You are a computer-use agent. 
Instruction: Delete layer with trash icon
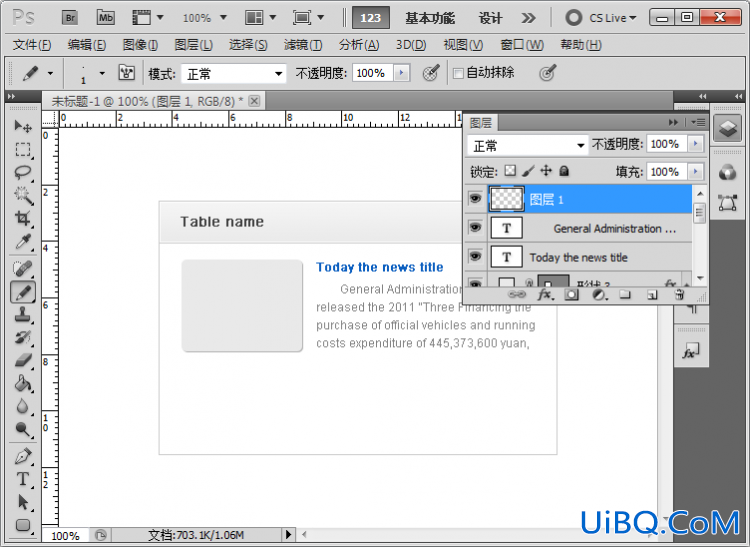[679, 295]
